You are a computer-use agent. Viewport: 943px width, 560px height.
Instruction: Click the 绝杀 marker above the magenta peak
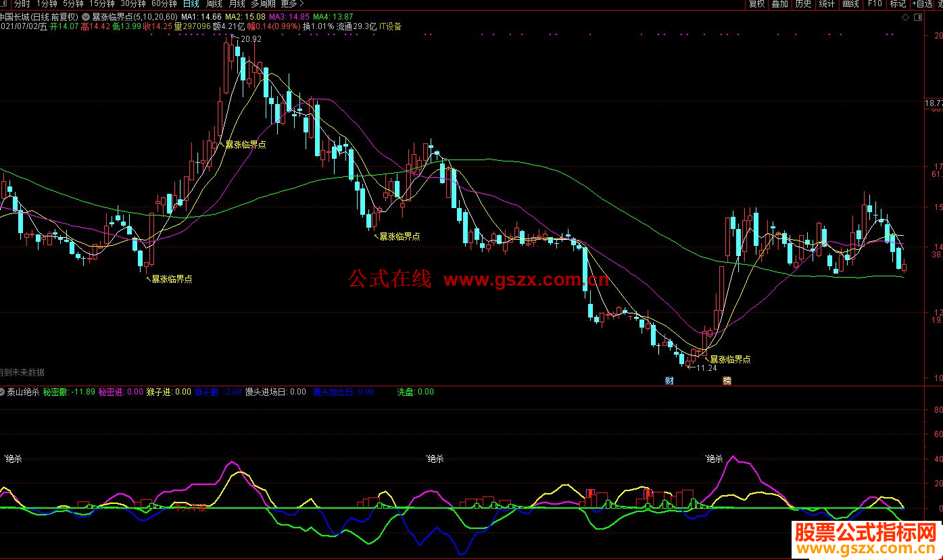click(715, 459)
